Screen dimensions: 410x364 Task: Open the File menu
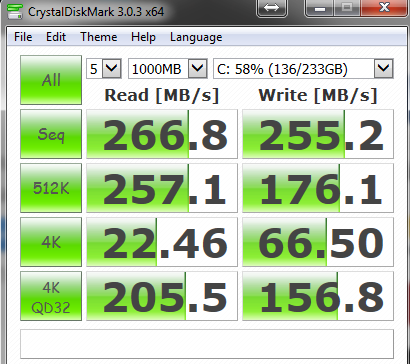pyautogui.click(x=23, y=37)
